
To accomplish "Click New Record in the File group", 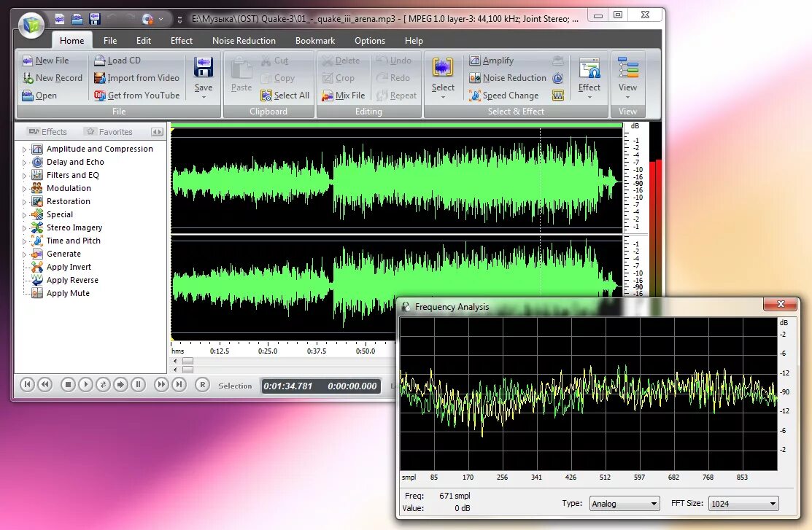I will point(51,77).
